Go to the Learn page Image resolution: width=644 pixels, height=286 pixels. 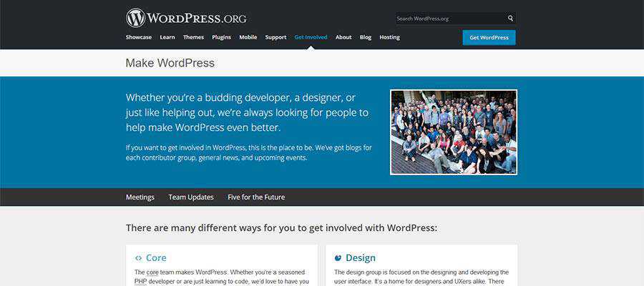pos(167,37)
